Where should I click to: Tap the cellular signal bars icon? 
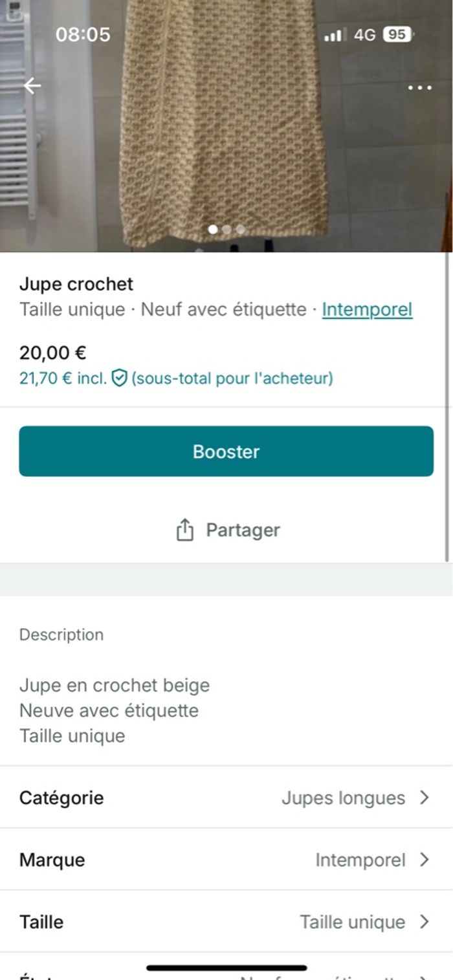coord(334,35)
